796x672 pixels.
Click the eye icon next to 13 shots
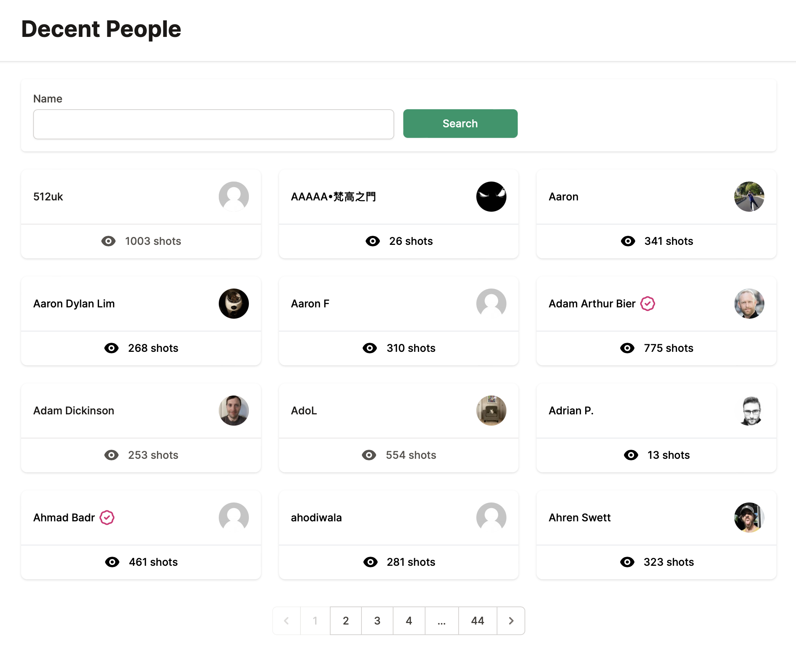631,455
